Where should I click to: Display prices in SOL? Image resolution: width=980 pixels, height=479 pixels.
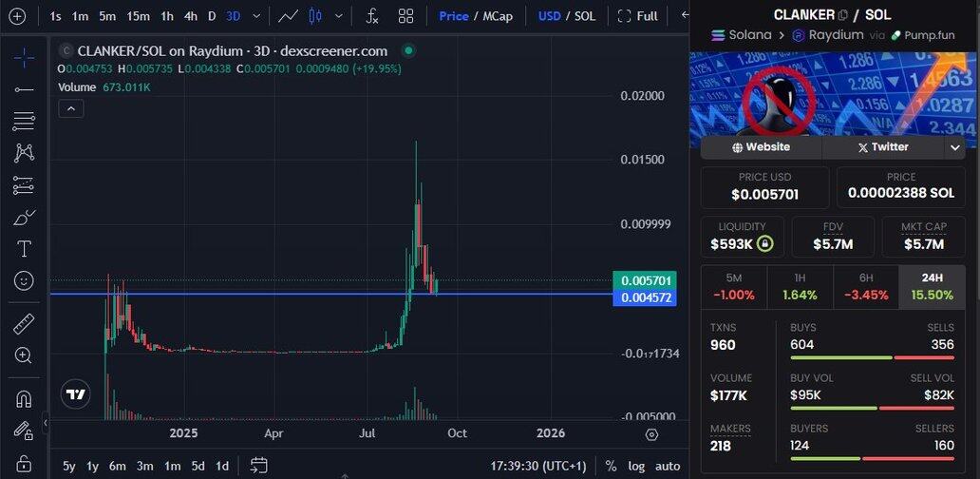585,15
